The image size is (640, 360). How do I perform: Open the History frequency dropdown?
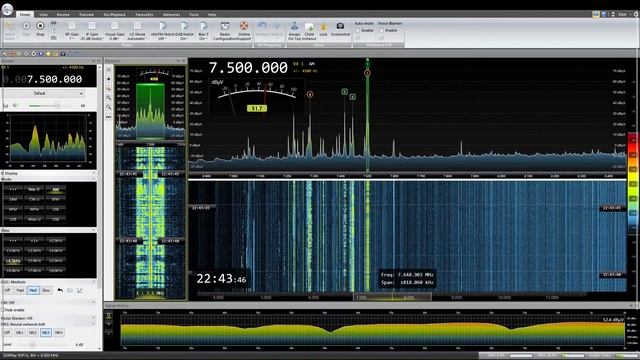(x=277, y=31)
